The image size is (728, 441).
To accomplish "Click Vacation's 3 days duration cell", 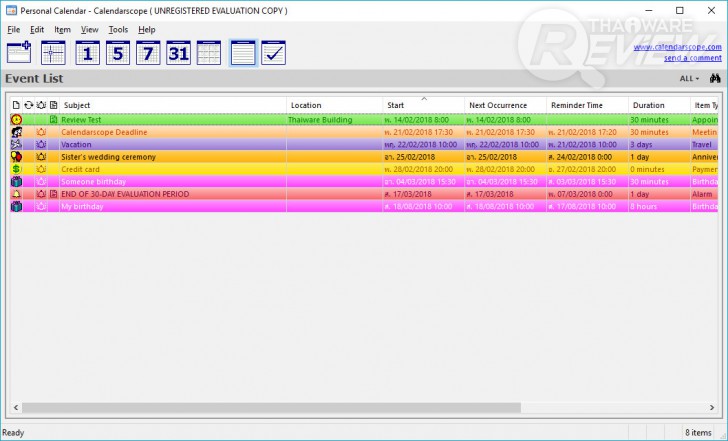I will coord(660,144).
